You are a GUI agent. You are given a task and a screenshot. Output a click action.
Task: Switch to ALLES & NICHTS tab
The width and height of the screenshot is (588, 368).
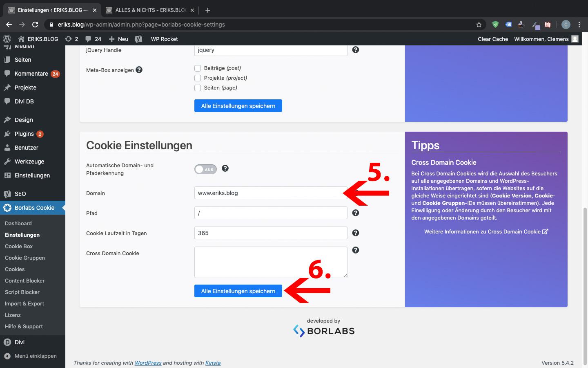(150, 10)
